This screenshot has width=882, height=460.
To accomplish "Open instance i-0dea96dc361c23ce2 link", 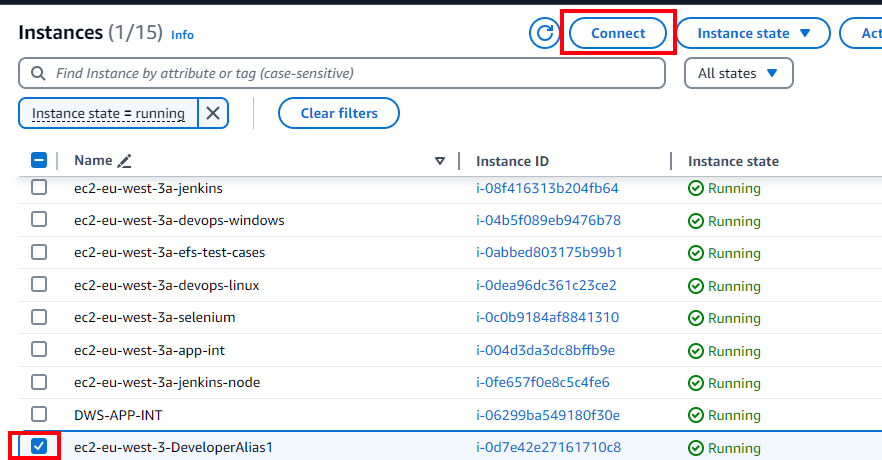I will pos(546,285).
